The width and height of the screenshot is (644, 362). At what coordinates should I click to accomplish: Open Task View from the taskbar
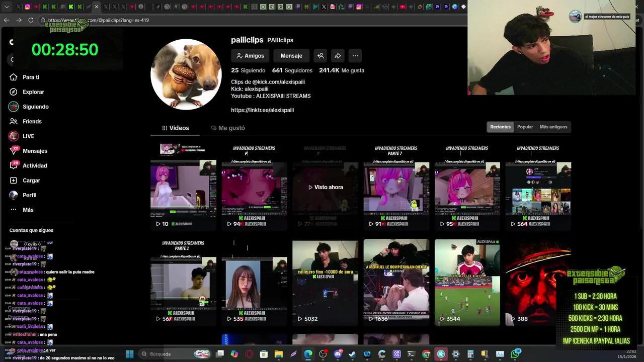(220, 354)
